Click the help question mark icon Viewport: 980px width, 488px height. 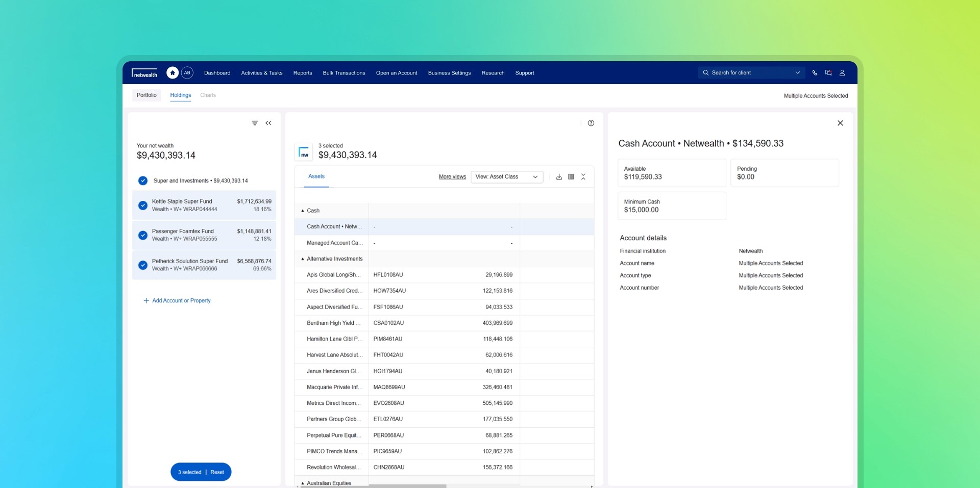(591, 123)
